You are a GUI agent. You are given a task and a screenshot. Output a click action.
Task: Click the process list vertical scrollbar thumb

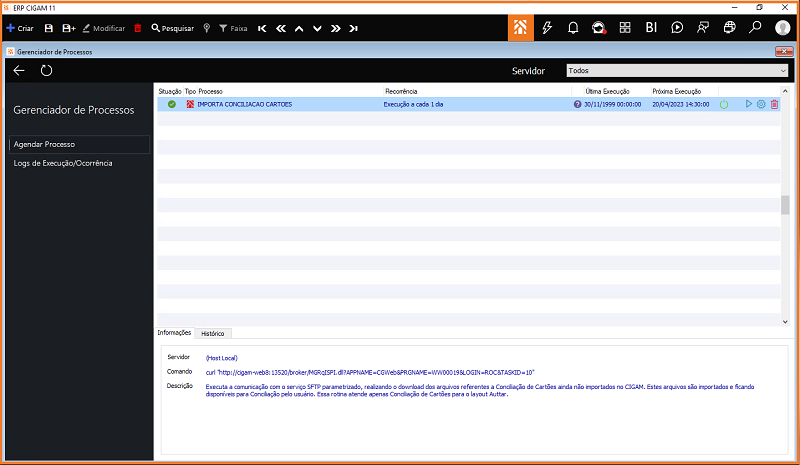[785, 205]
